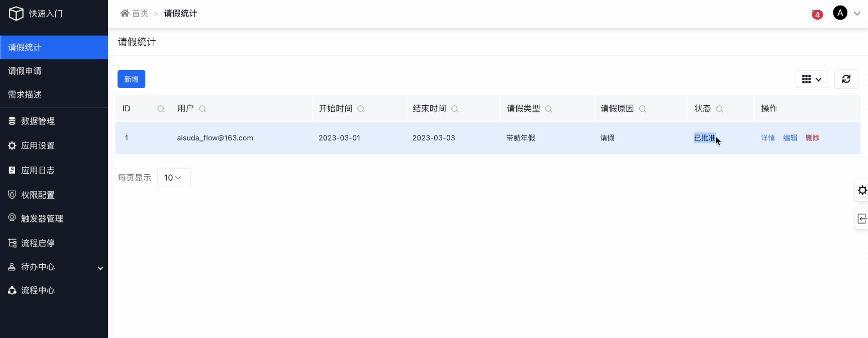Expand the user account dropdown arrow
Image resolution: width=868 pixels, height=338 pixels.
pyautogui.click(x=857, y=13)
